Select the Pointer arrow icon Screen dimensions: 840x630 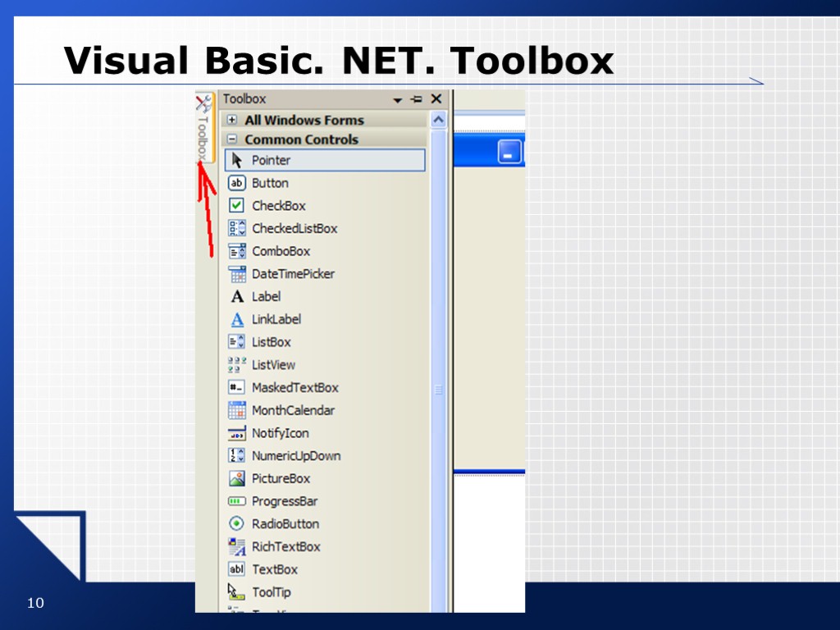237,160
